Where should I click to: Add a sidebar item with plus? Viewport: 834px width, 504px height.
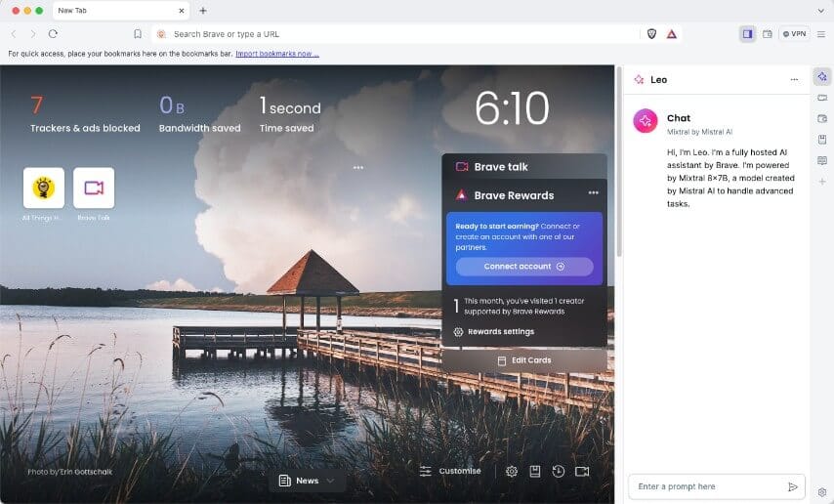pyautogui.click(x=822, y=182)
